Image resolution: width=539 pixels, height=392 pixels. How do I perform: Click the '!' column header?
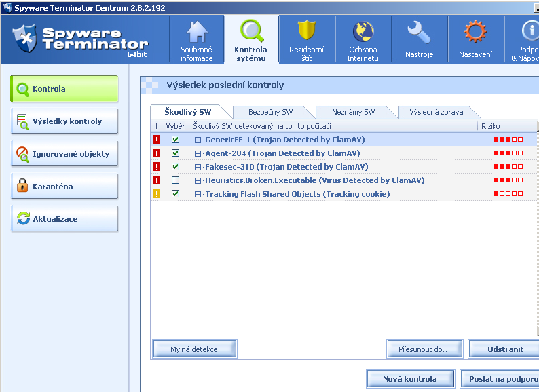click(156, 126)
